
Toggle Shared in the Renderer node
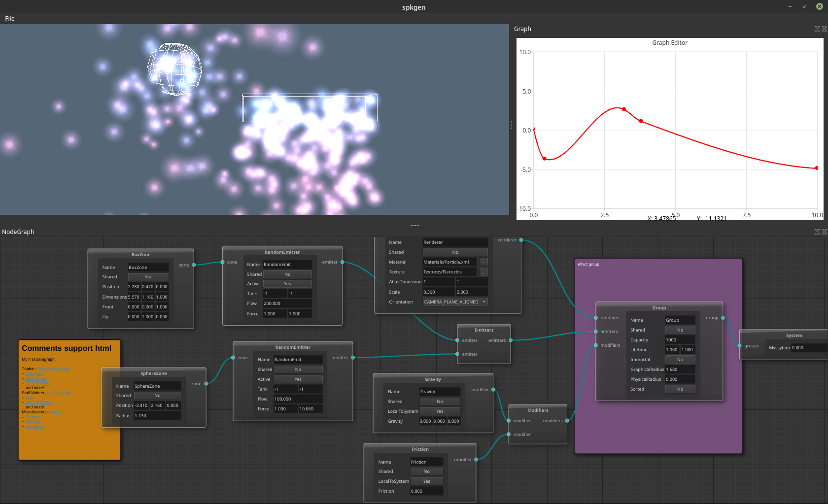coord(455,252)
